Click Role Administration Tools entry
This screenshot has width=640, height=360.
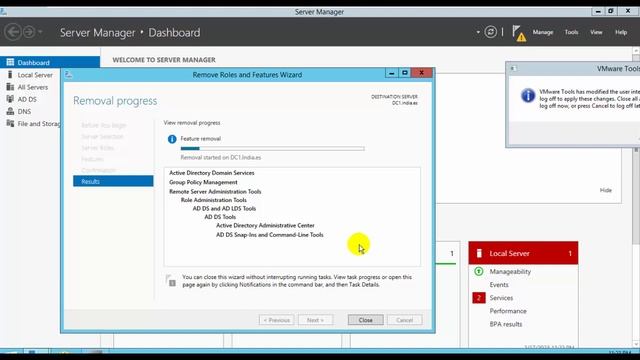tap(213, 200)
